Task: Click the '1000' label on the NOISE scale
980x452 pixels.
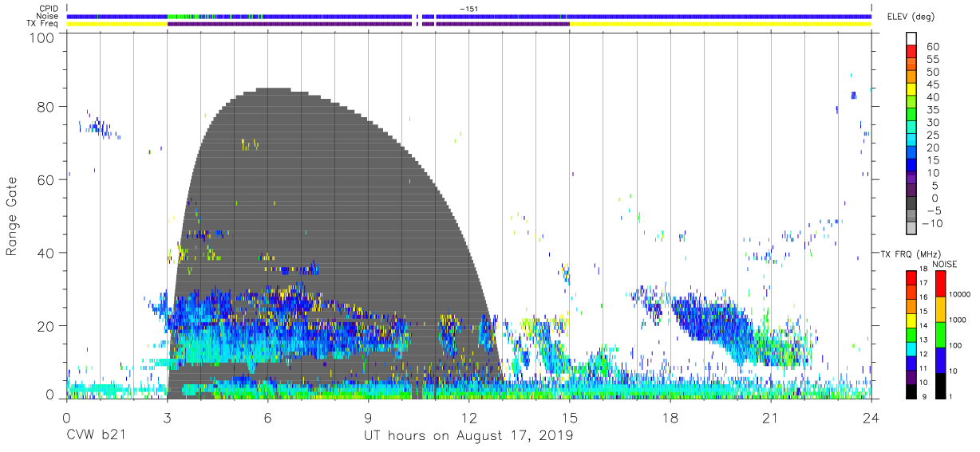Action: 957,320
